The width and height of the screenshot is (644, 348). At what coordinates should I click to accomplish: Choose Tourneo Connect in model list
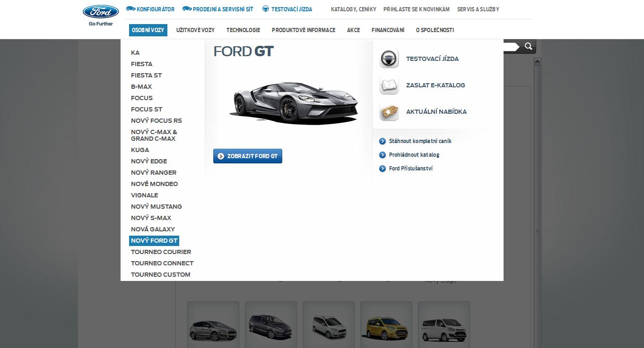162,263
